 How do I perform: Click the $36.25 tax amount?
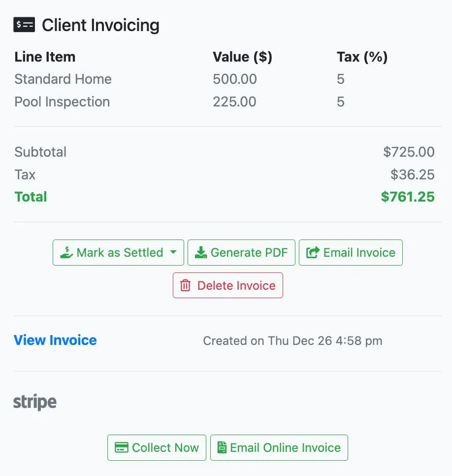pyautogui.click(x=412, y=174)
